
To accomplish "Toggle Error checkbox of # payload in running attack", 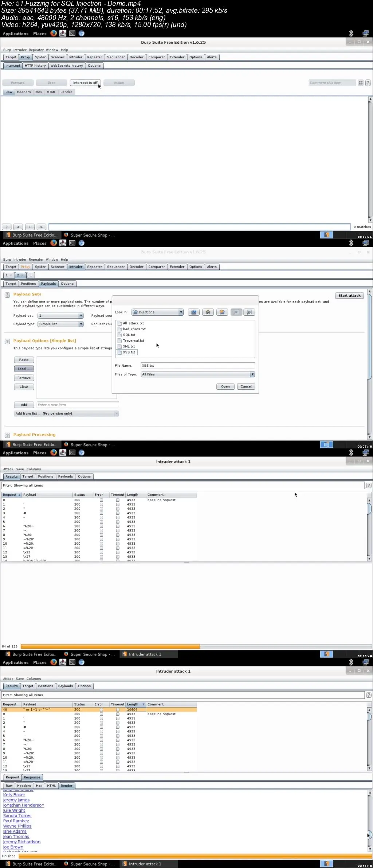I will [x=102, y=513].
